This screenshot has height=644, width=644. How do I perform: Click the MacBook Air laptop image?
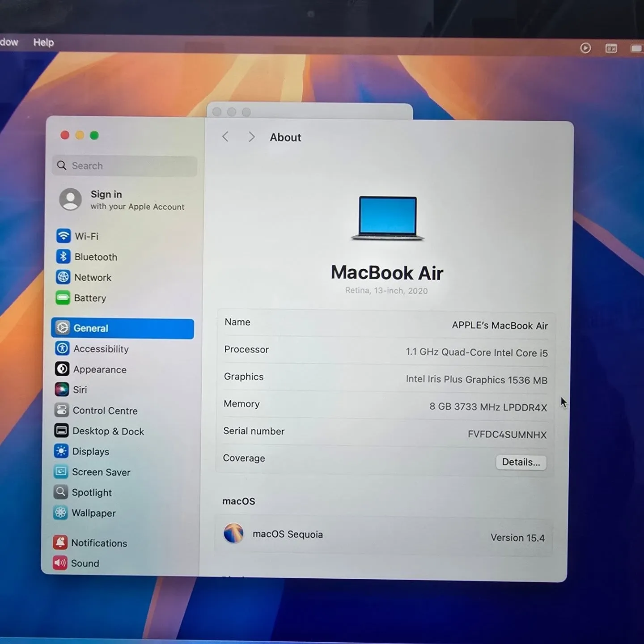point(387,218)
